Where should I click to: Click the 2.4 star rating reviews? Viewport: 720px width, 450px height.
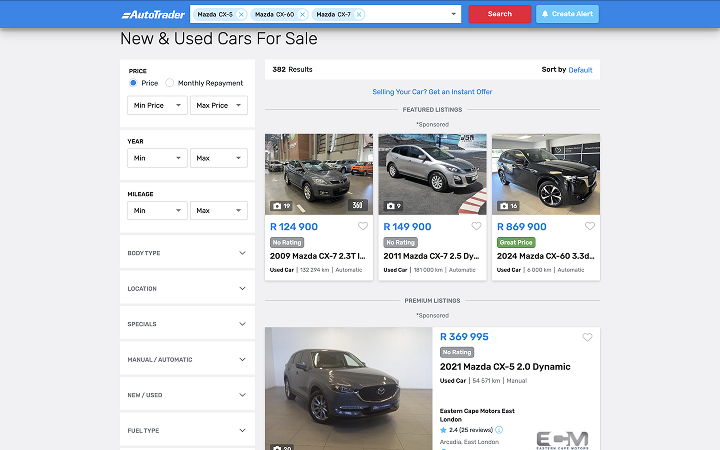click(x=467, y=430)
